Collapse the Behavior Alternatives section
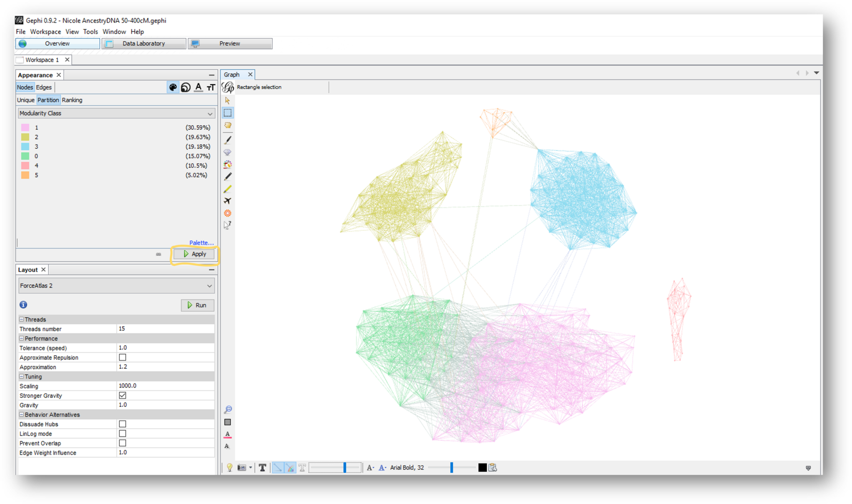 (21, 415)
